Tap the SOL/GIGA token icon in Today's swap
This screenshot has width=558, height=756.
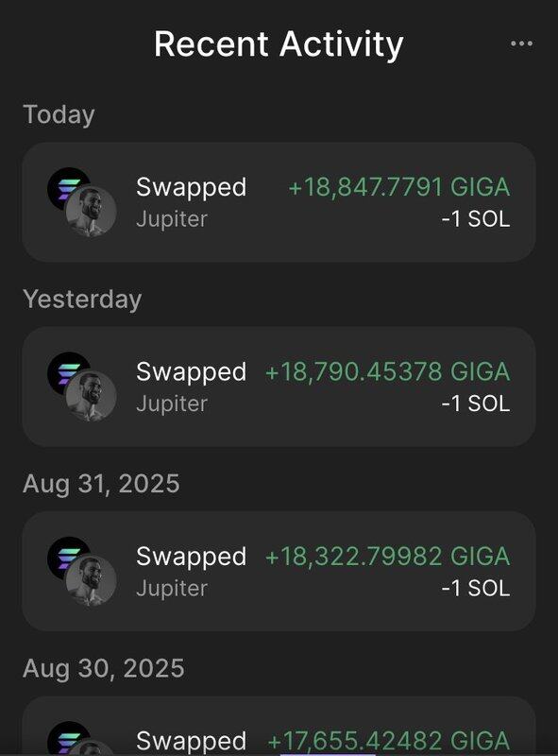[x=82, y=202]
